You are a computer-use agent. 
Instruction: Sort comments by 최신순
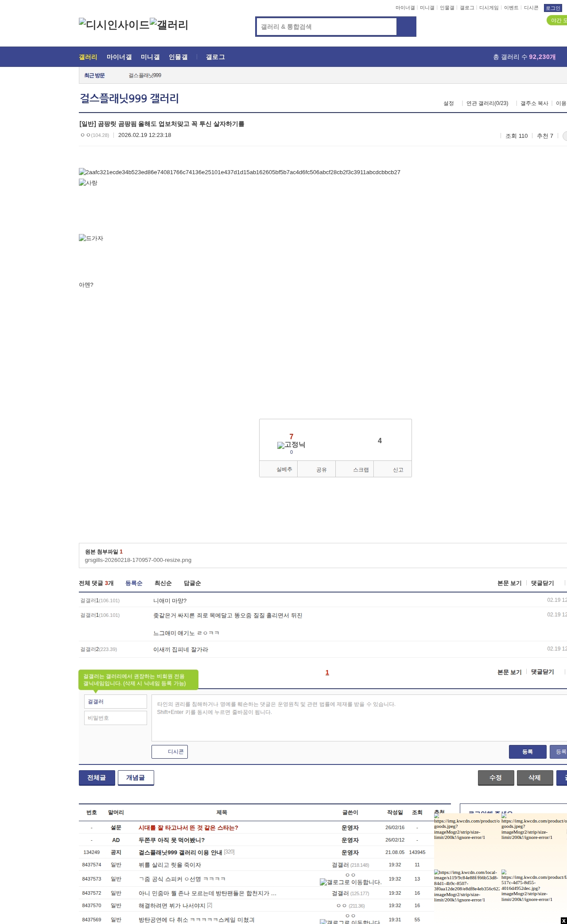click(163, 583)
